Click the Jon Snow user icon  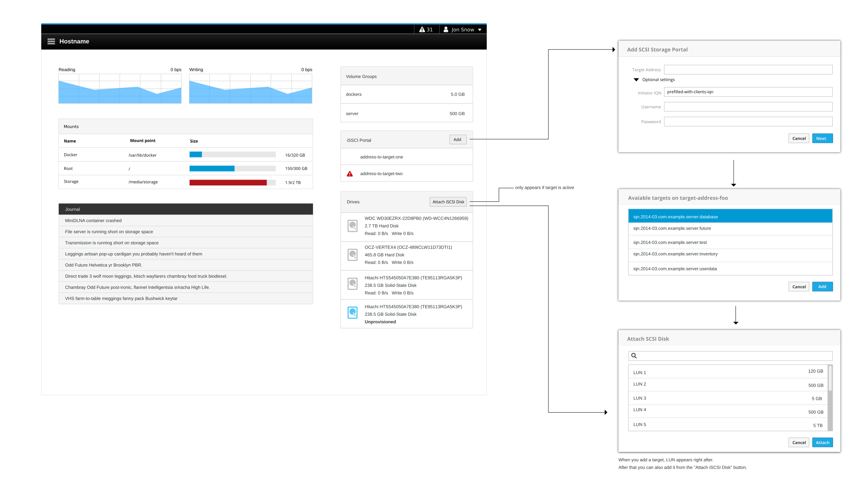pos(446,30)
